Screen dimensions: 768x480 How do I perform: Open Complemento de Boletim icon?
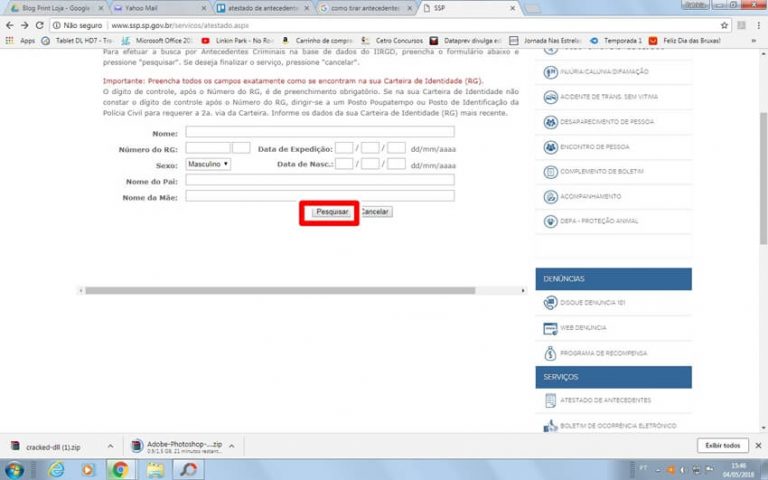(550, 171)
